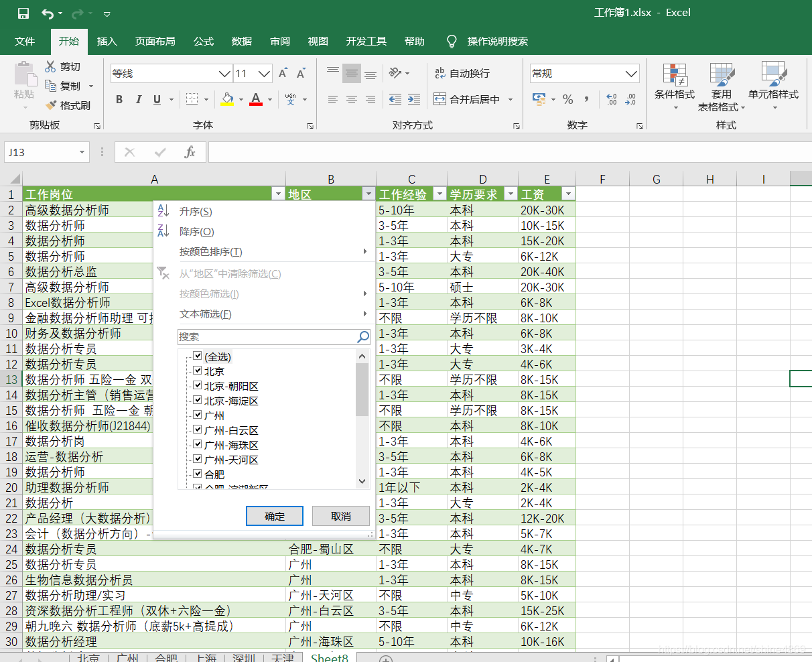The height and width of the screenshot is (662, 812).
Task: Click the filter list scroll down arrow
Action: (362, 480)
